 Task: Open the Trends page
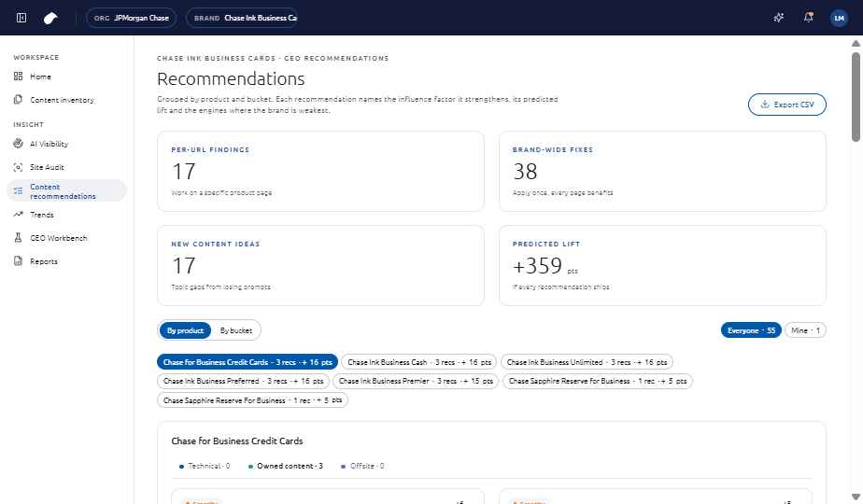point(66,215)
